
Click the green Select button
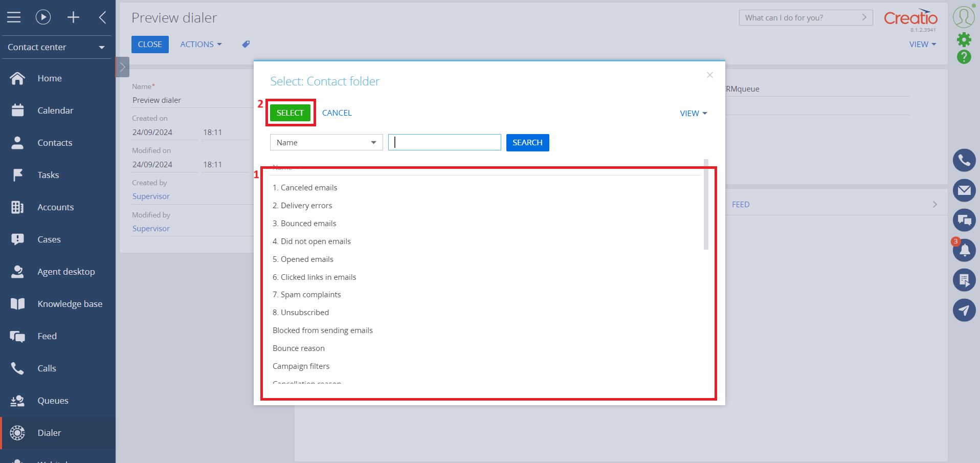tap(290, 113)
